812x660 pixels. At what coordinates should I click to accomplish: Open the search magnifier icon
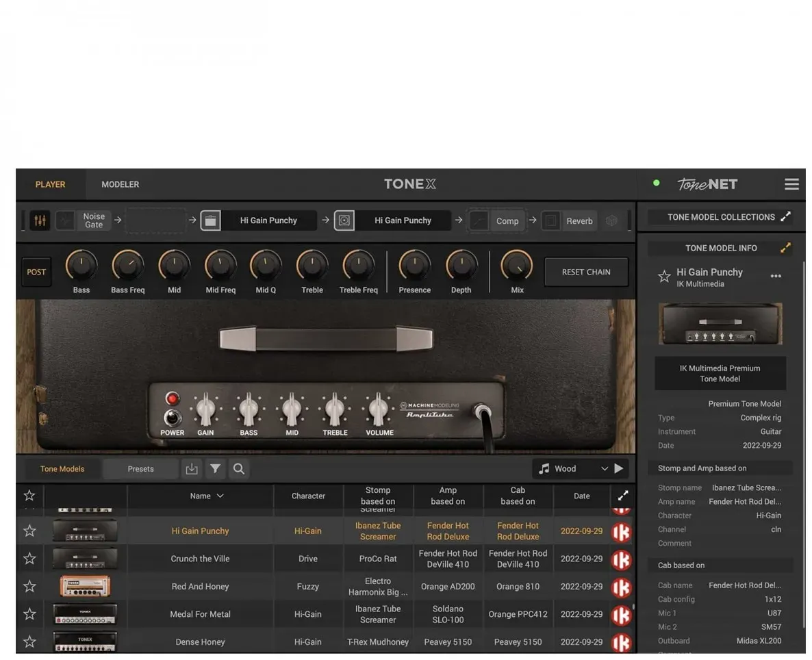point(239,469)
